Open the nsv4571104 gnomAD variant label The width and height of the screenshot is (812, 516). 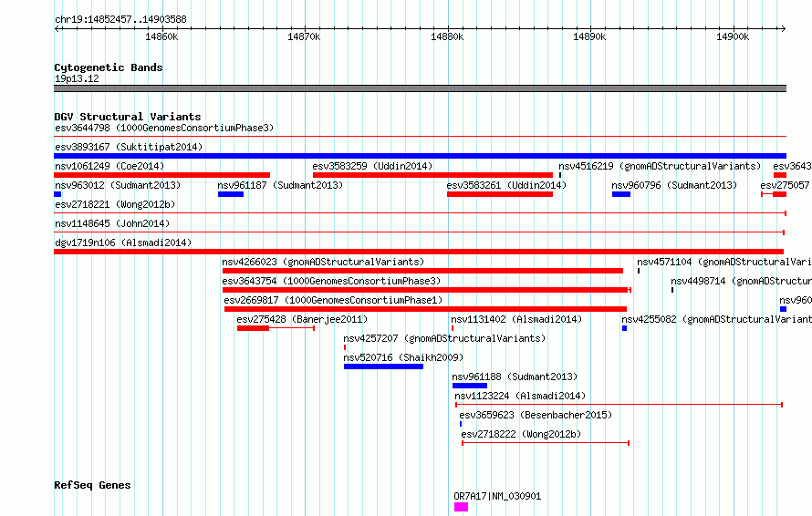[724, 262]
